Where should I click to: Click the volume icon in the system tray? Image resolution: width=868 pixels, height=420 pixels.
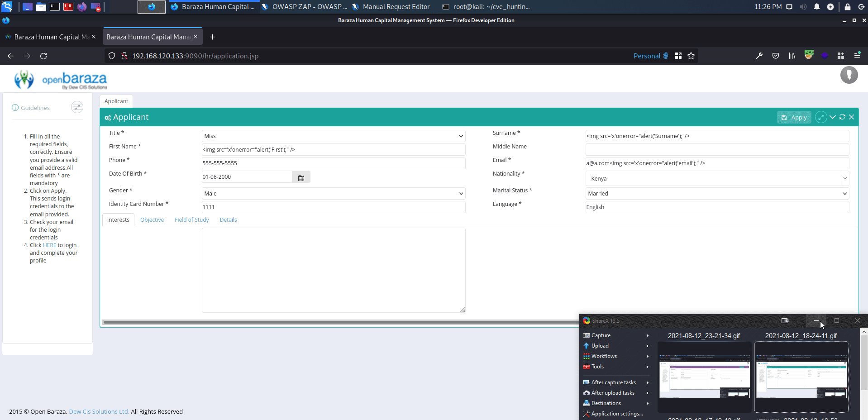[803, 7]
